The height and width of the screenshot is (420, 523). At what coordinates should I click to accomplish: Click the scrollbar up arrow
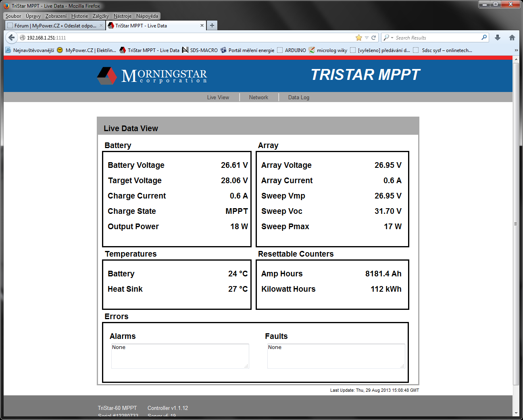coord(516,59)
